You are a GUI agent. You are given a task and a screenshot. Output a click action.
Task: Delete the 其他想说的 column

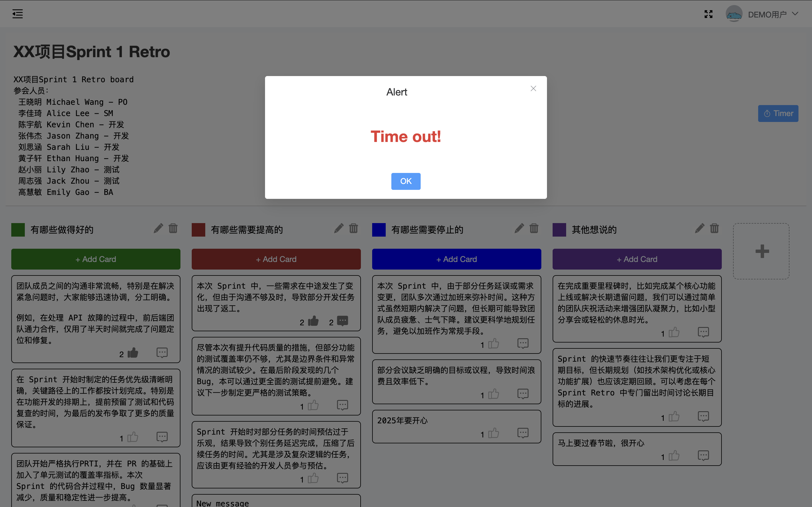pos(714,228)
